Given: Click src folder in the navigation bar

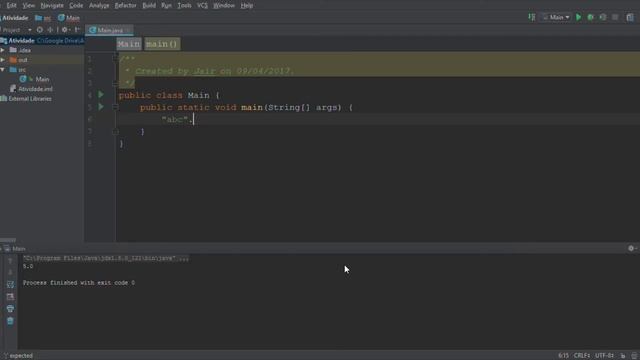Looking at the screenshot, I should pyautogui.click(x=43, y=18).
